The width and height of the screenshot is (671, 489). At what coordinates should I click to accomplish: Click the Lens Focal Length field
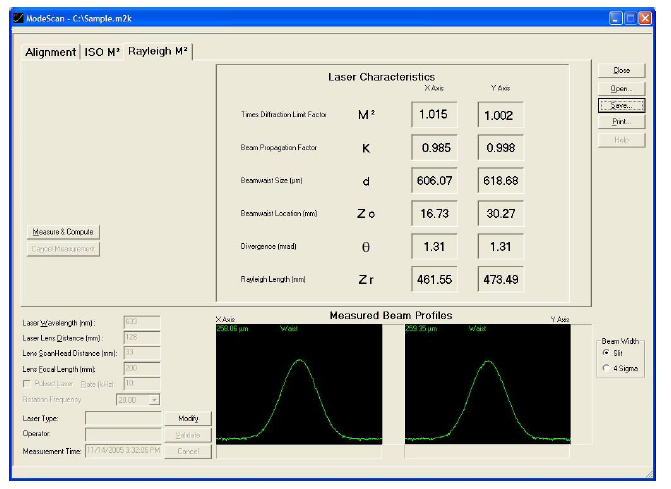pos(142,368)
